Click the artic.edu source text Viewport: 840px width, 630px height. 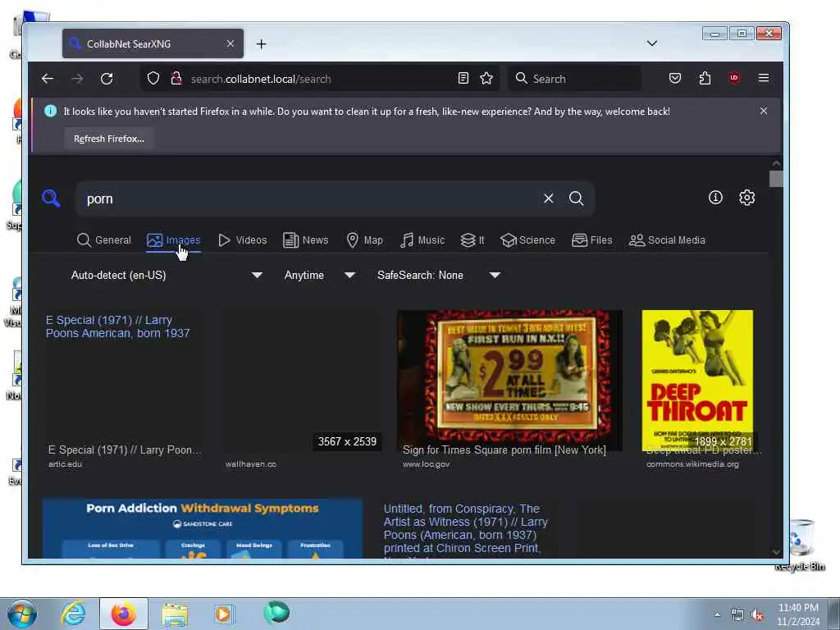[x=65, y=464]
